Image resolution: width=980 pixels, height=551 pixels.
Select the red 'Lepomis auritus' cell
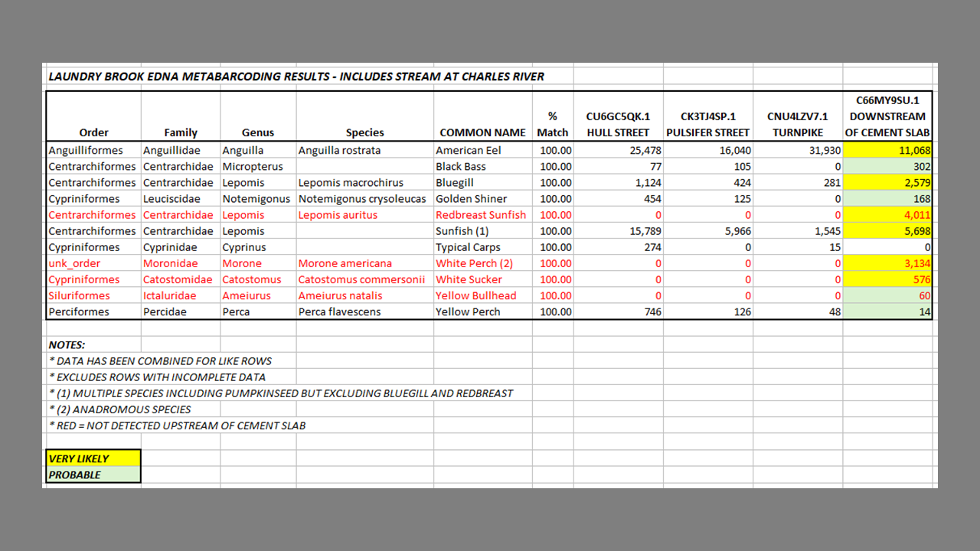click(x=365, y=215)
